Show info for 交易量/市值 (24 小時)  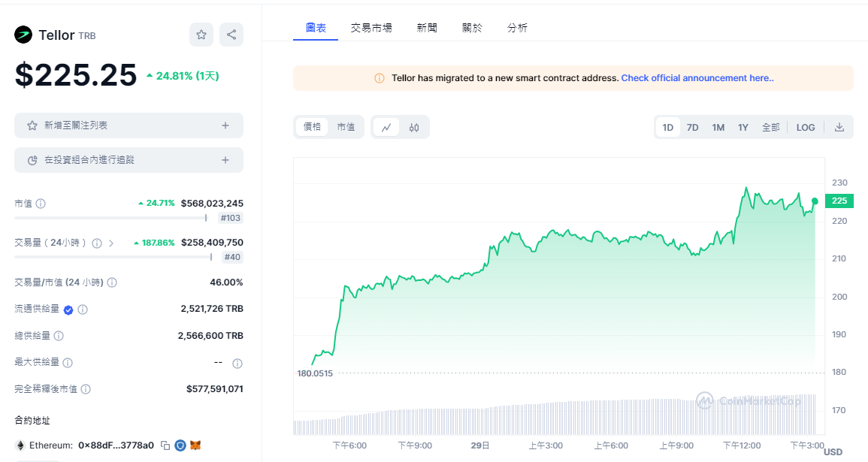(x=112, y=282)
